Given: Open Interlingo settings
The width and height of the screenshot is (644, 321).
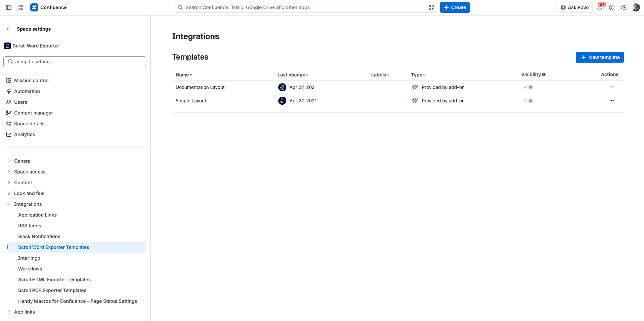Looking at the screenshot, I should coord(29,258).
